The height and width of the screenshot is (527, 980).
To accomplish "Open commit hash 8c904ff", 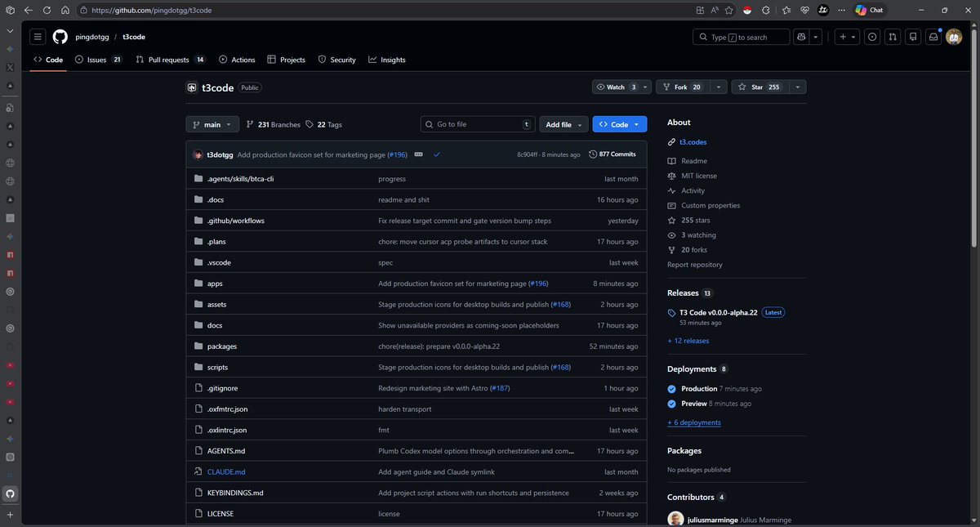I will tap(528, 154).
